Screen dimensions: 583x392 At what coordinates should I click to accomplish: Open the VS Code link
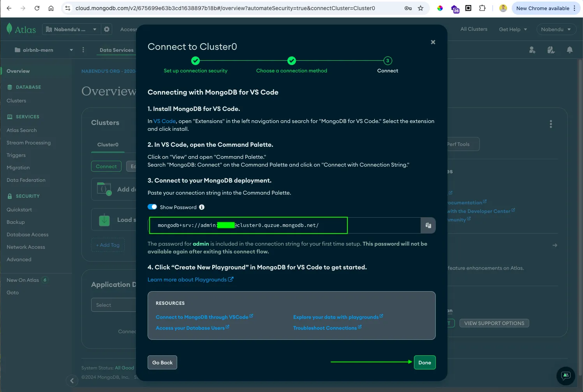[x=165, y=121]
